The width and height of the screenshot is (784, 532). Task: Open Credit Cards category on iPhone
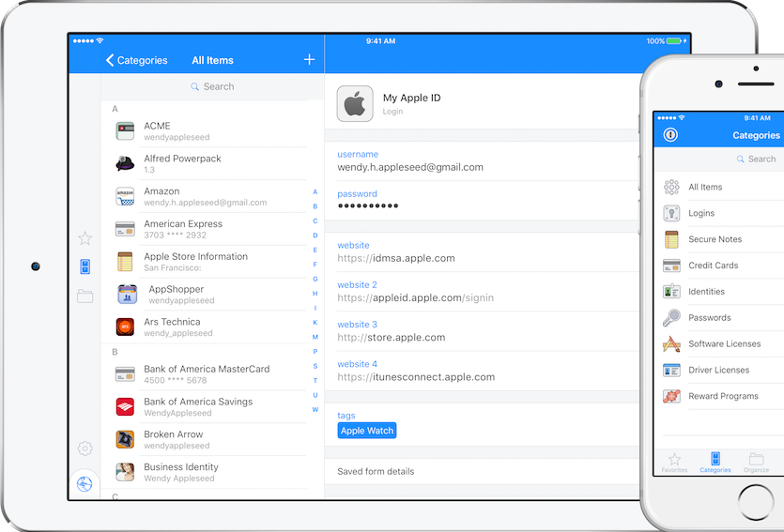click(720, 266)
